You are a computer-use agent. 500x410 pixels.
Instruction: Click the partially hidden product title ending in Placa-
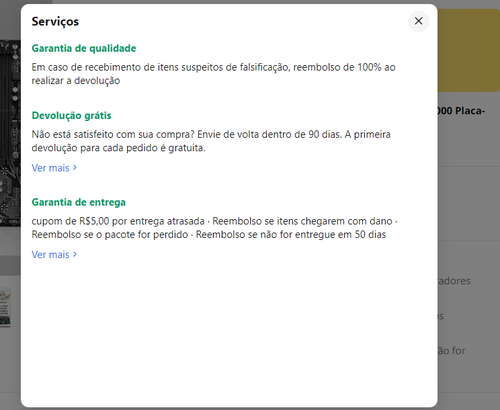[461, 111]
